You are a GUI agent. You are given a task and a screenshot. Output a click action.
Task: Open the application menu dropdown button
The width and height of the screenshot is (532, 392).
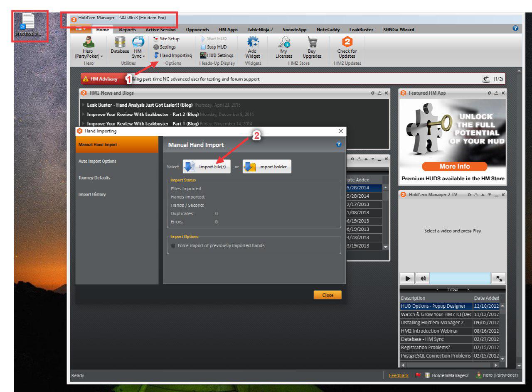pos(80,29)
